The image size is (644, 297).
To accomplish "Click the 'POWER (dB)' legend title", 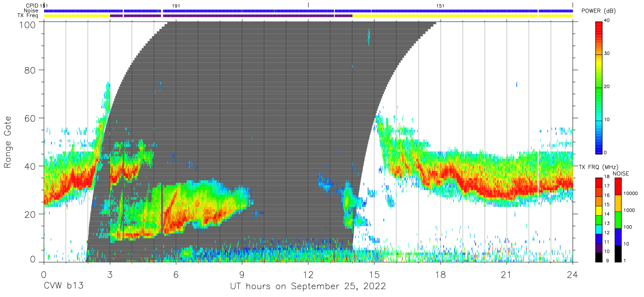I will (x=598, y=11).
